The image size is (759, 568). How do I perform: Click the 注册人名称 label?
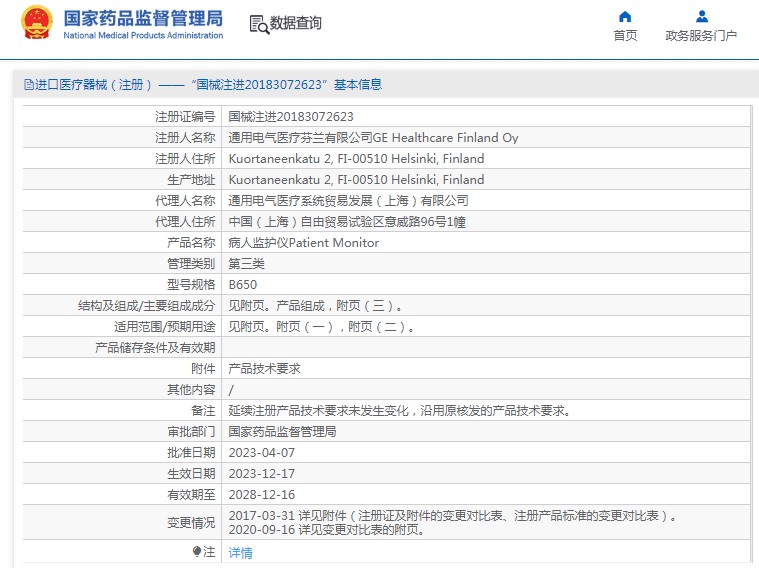click(x=185, y=138)
